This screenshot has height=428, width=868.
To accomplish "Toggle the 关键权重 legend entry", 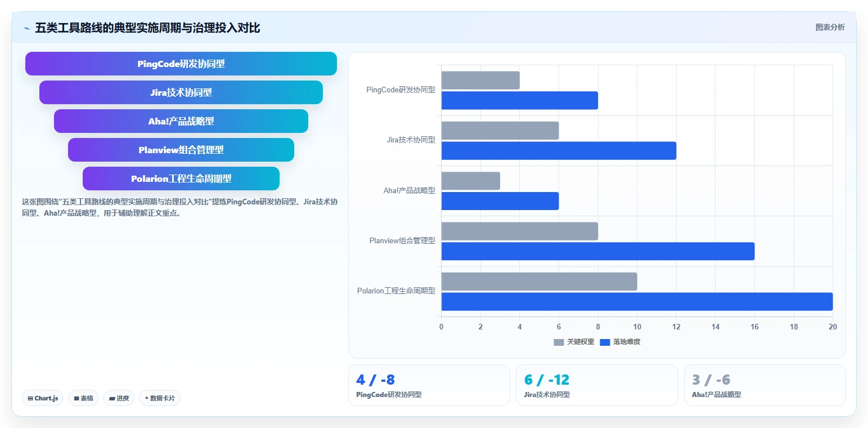I will (x=574, y=342).
